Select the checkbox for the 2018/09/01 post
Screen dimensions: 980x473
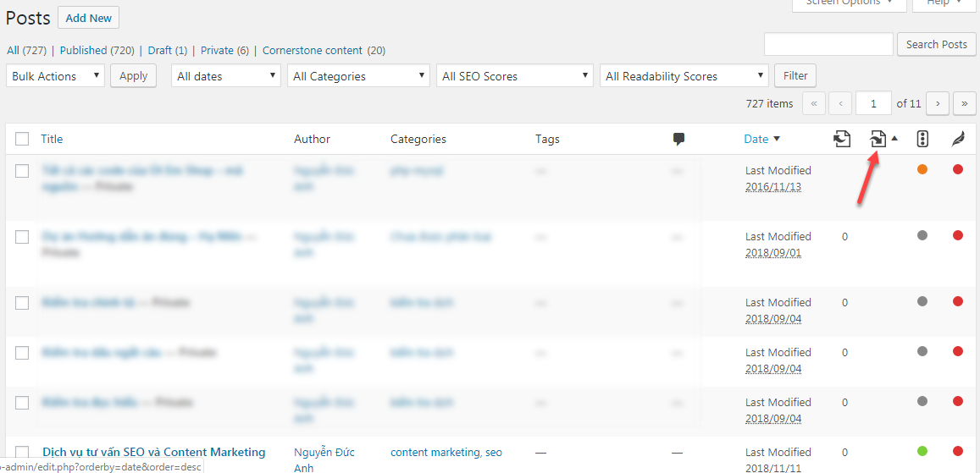click(x=22, y=237)
